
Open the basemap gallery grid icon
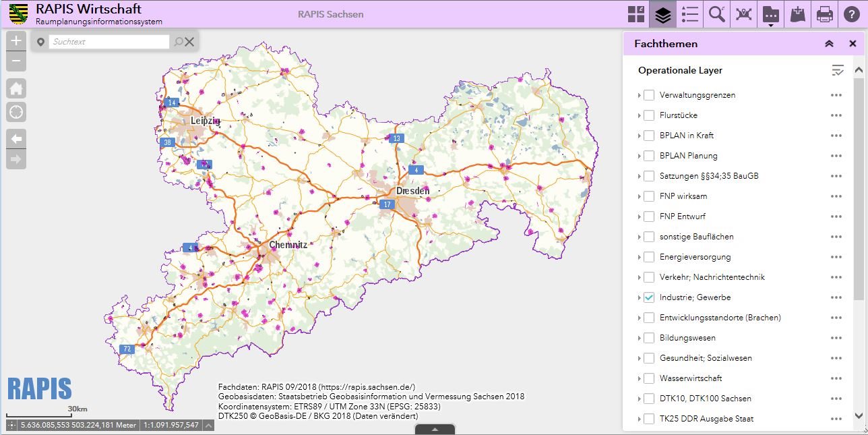(636, 14)
